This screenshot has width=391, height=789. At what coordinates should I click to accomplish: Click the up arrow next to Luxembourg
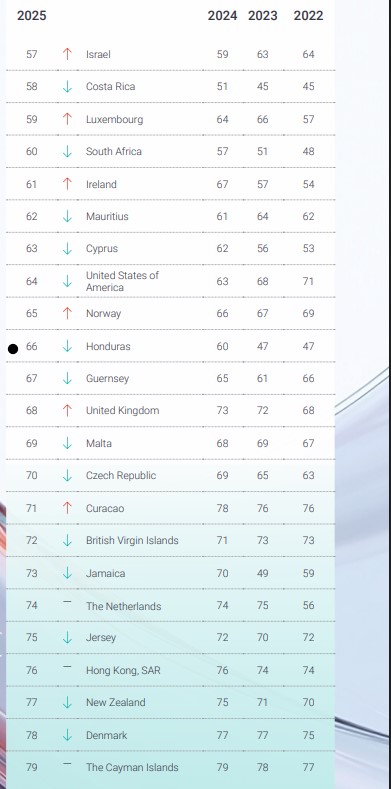67,119
